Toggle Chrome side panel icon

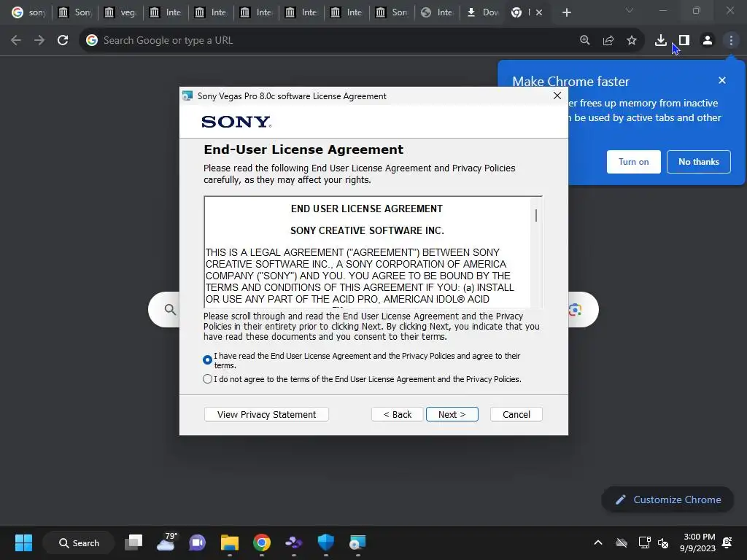(x=684, y=41)
